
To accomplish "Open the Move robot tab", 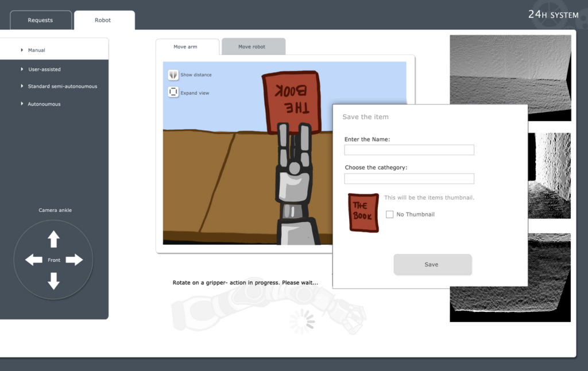I will click(252, 47).
